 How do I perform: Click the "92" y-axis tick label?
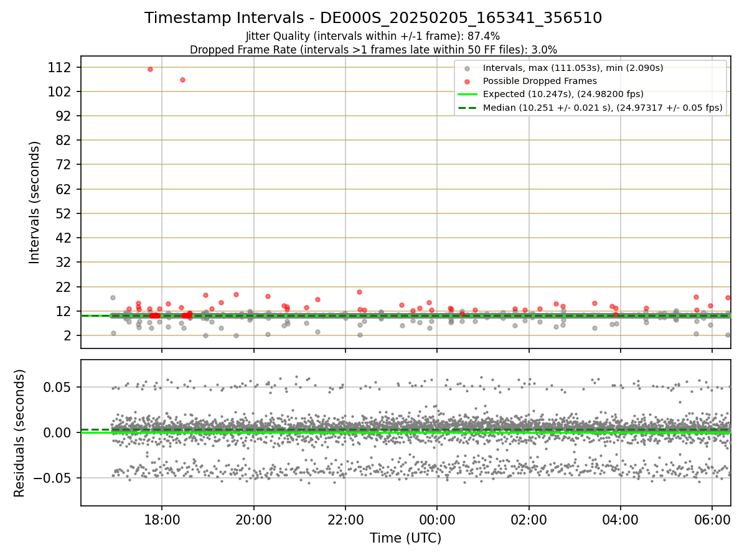(x=64, y=116)
